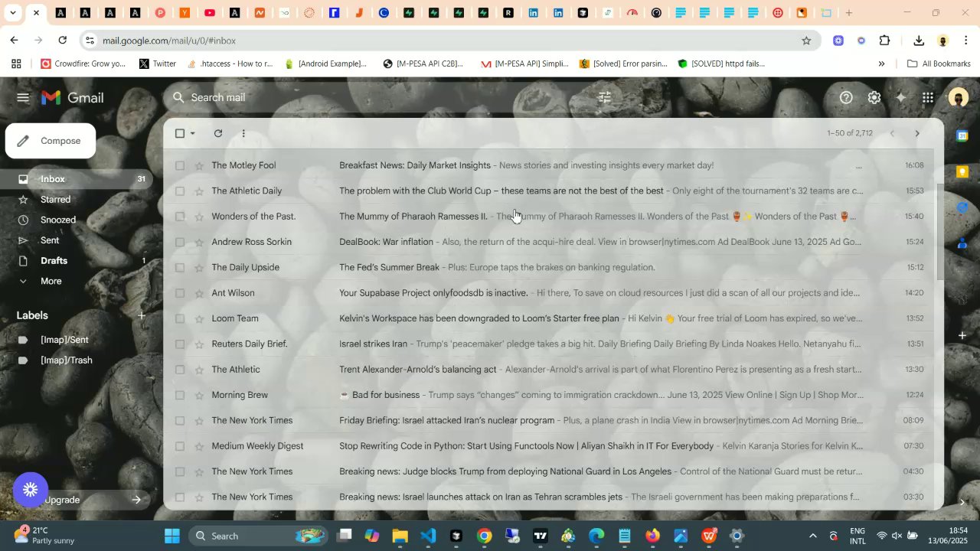Compose a new email
This screenshot has width=980, height=551.
click(x=51, y=141)
